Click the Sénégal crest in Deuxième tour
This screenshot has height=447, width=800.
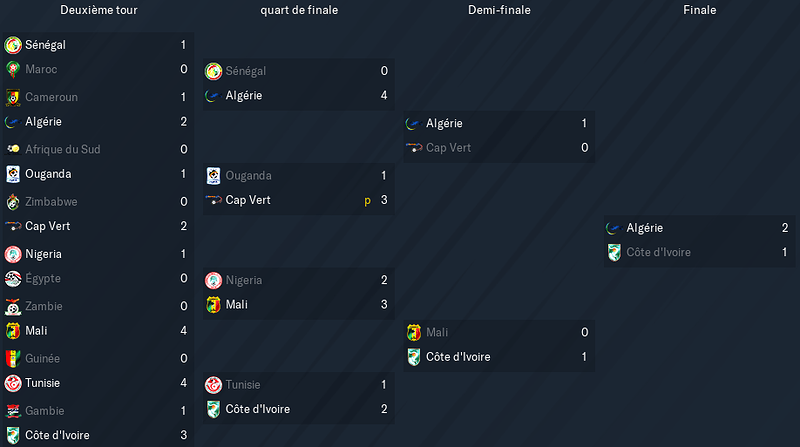click(13, 45)
